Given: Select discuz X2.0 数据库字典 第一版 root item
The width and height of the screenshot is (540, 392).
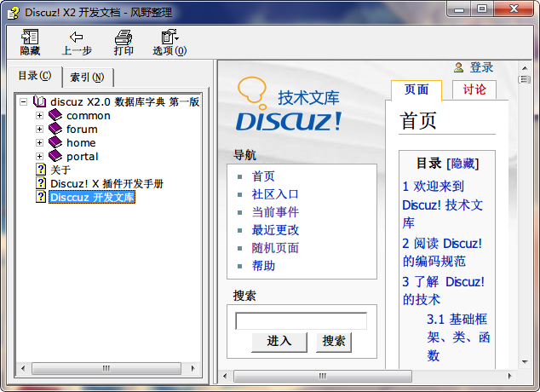Looking at the screenshot, I should click(124, 102).
